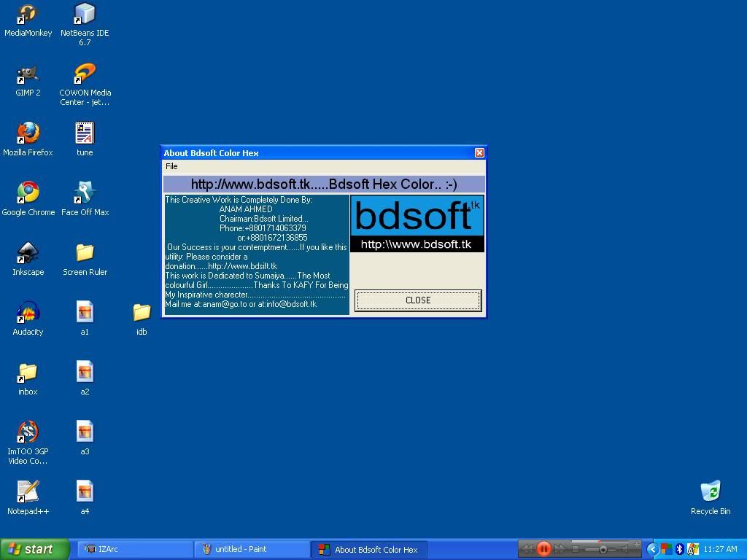Screen dimensions: 747x560
Task: Expand hidden system tray icons
Action: click(x=653, y=549)
